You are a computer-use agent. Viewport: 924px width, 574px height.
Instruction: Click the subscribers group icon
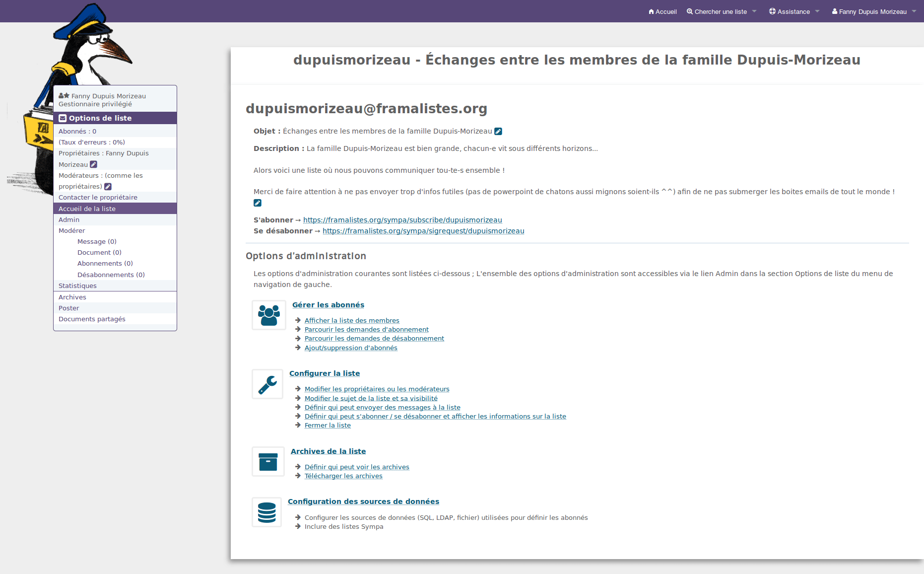point(269,315)
